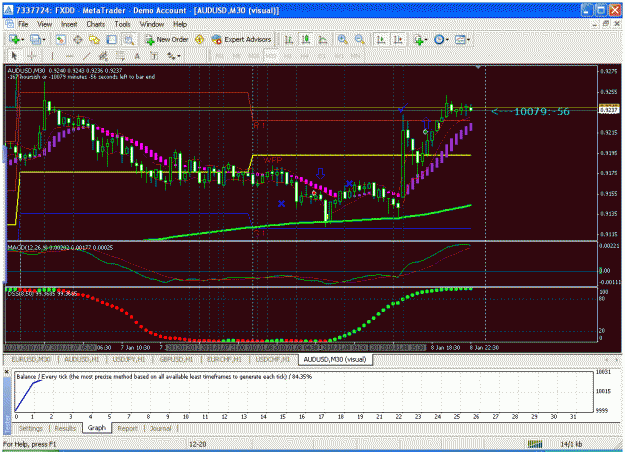The image size is (625, 452).
Task: Close the Tester panel with the x
Action: [6, 371]
